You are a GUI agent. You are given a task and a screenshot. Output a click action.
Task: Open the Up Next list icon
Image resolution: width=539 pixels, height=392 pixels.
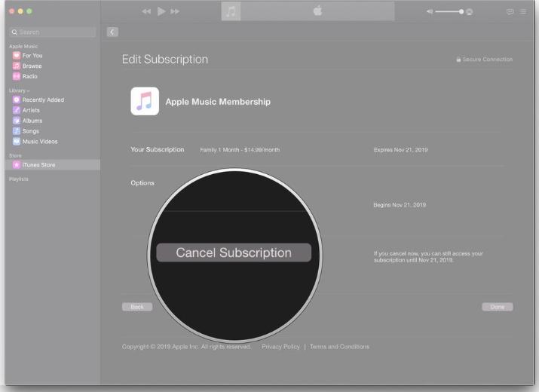coord(523,12)
